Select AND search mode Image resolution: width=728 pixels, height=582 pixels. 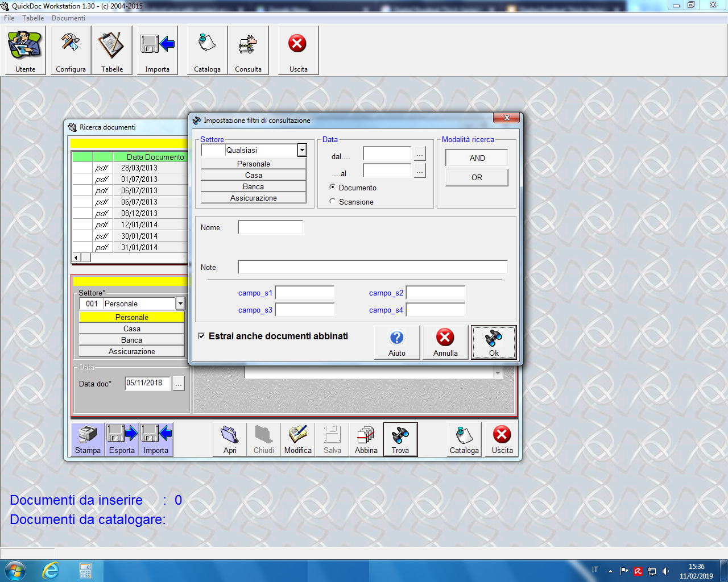pyautogui.click(x=477, y=158)
